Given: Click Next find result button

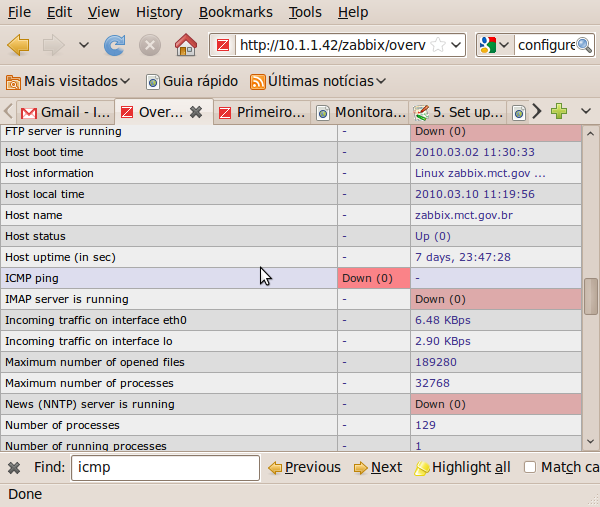Looking at the screenshot, I should pos(377,467).
